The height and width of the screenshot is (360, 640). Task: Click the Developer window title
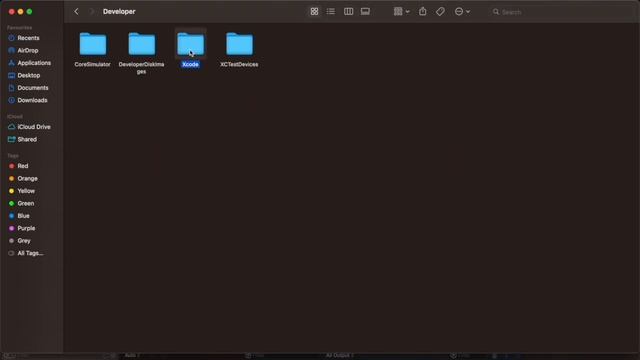(x=119, y=12)
